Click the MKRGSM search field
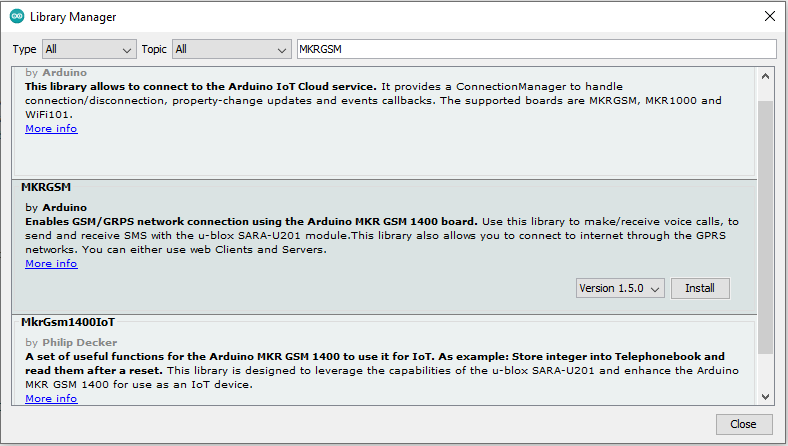Viewport: 788px width, 446px height. click(x=536, y=49)
